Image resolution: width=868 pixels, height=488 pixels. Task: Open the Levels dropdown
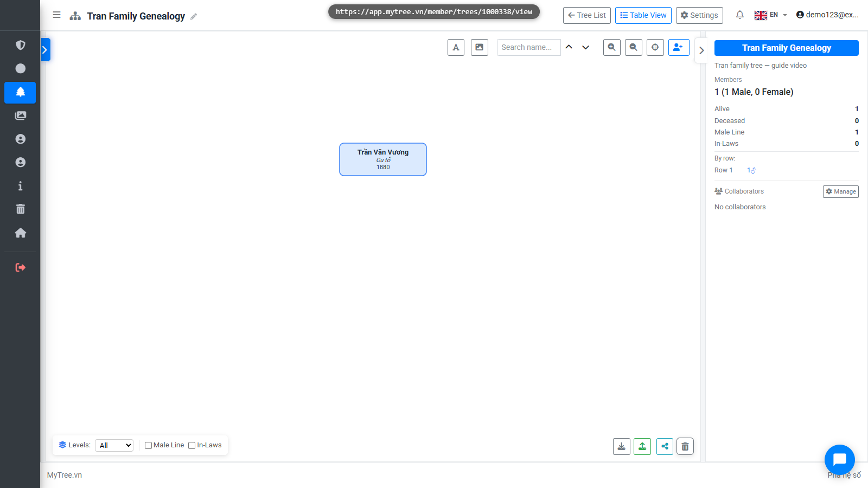(x=114, y=445)
